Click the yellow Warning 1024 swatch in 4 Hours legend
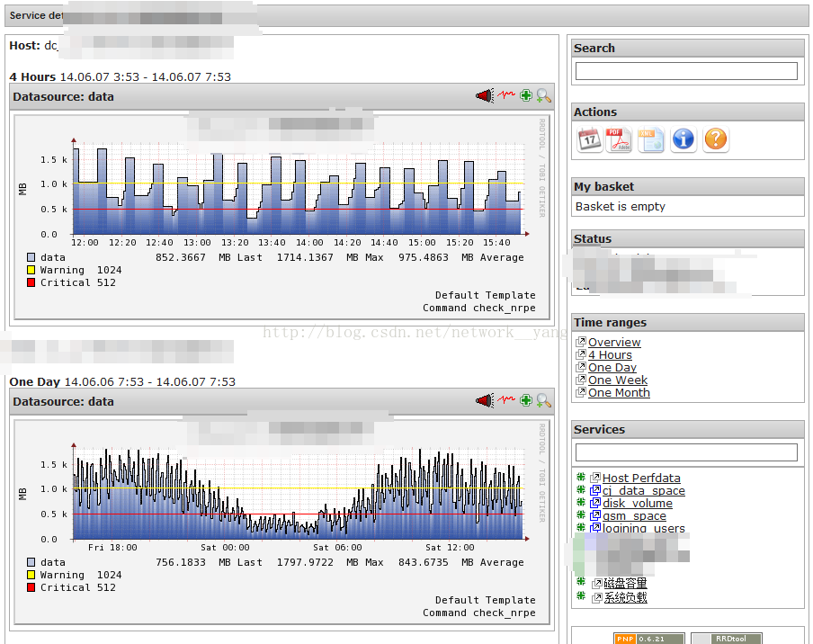Image resolution: width=813 pixels, height=644 pixels. 31,270
